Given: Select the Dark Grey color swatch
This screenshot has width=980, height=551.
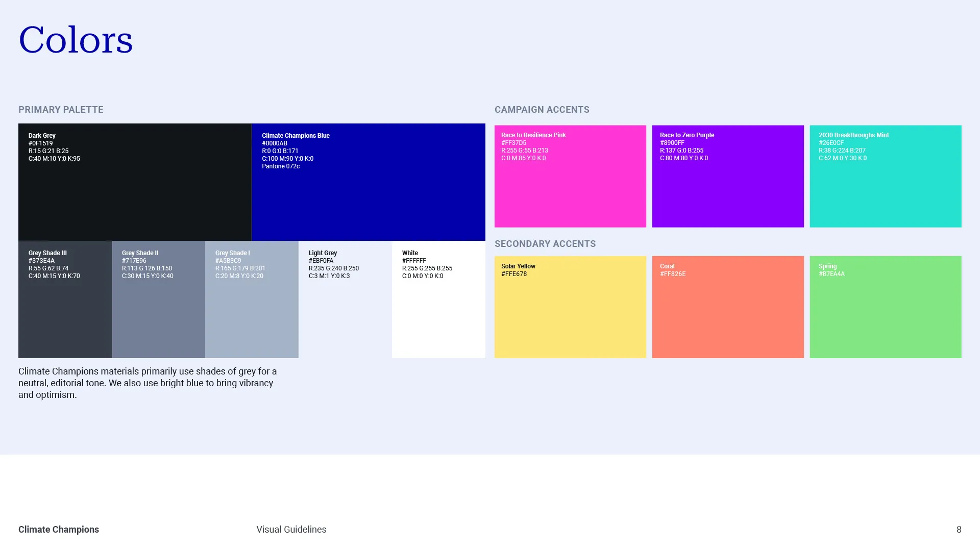Looking at the screenshot, I should [x=135, y=182].
